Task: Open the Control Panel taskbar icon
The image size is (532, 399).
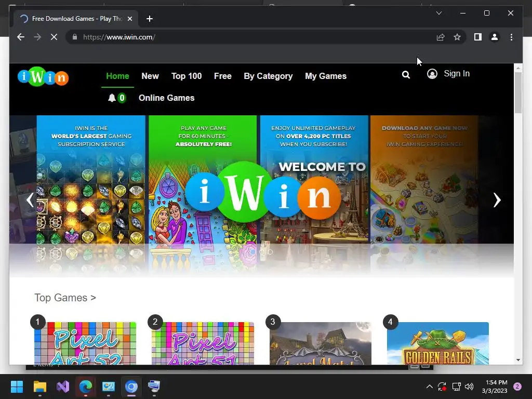Action: (x=109, y=387)
